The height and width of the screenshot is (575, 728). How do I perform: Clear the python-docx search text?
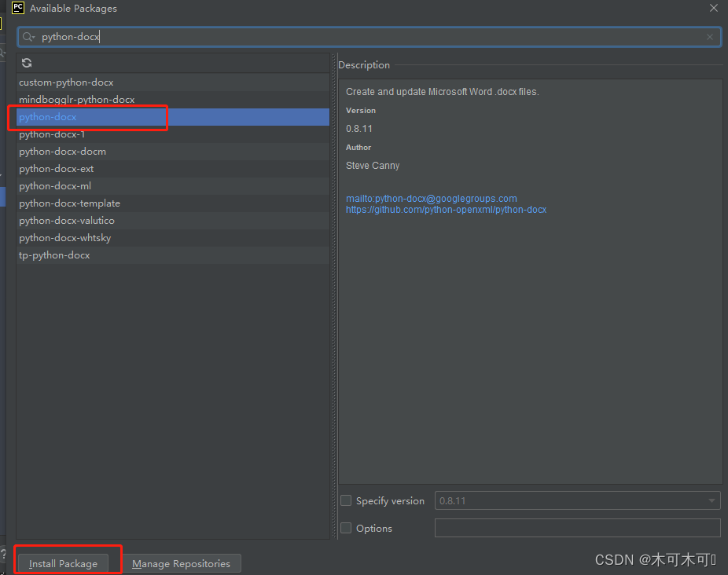pyautogui.click(x=709, y=36)
